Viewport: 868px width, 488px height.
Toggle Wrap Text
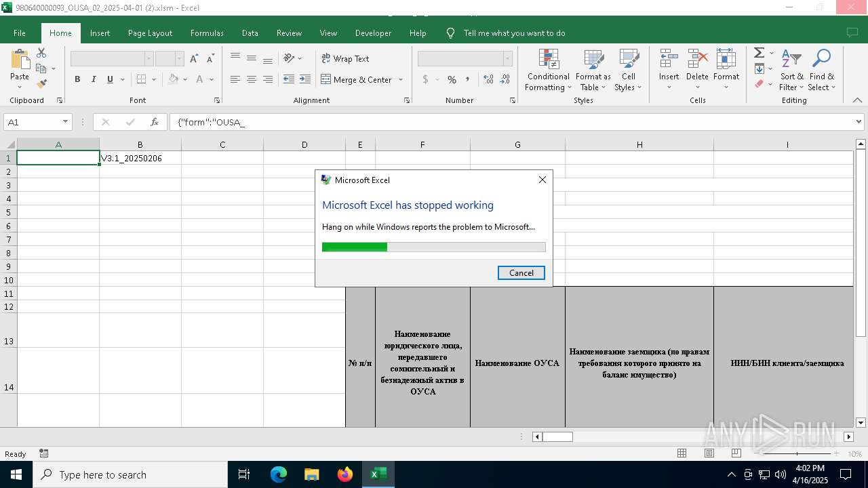pos(345,59)
